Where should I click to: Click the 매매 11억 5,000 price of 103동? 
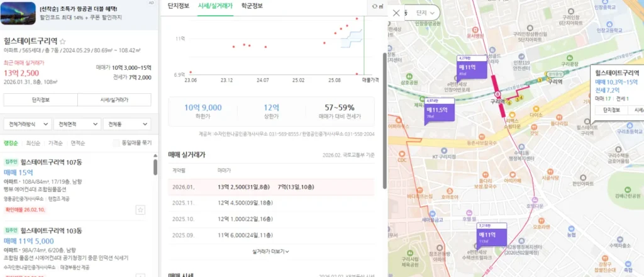pyautogui.click(x=29, y=241)
